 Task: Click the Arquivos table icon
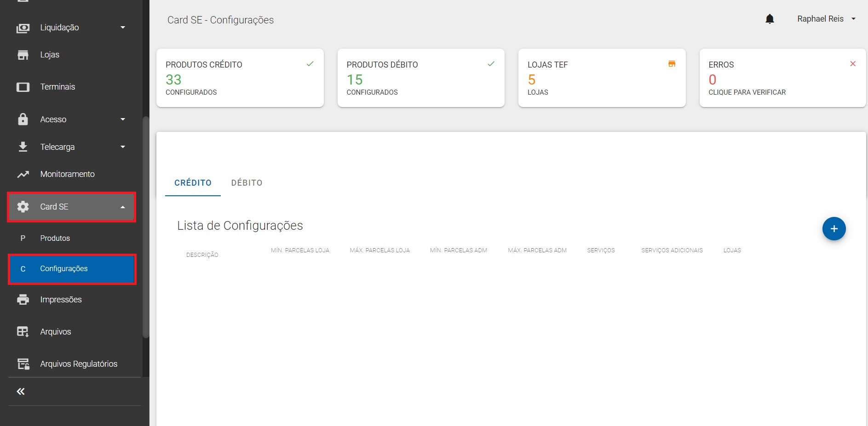point(23,332)
